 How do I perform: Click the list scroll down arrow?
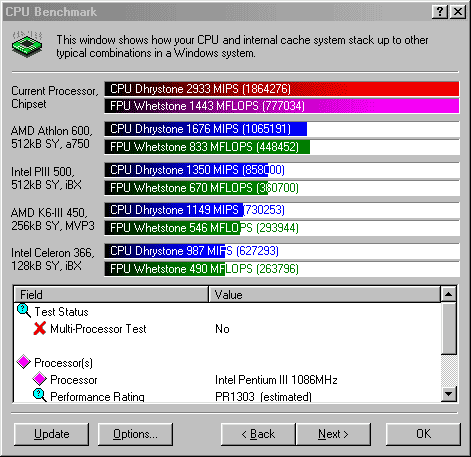(449, 394)
